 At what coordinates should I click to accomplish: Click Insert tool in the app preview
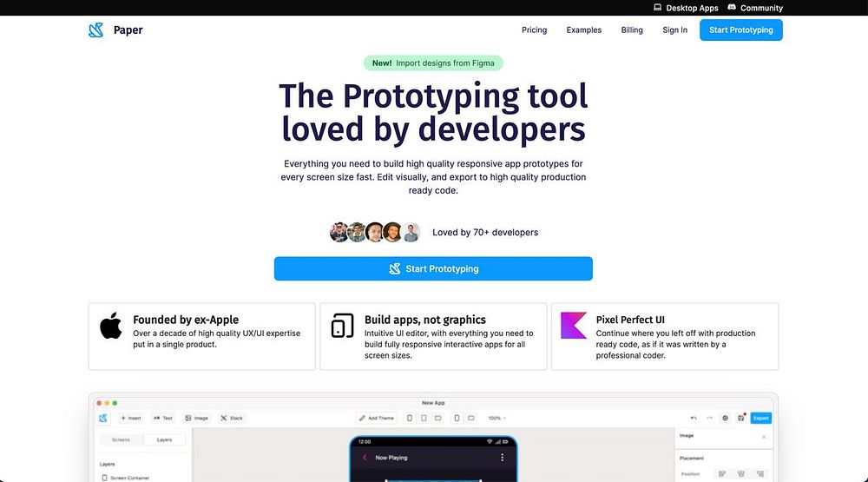131,419
